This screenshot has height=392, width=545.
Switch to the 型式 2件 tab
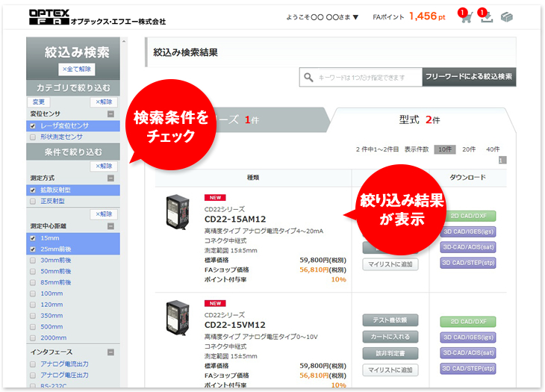(x=420, y=119)
